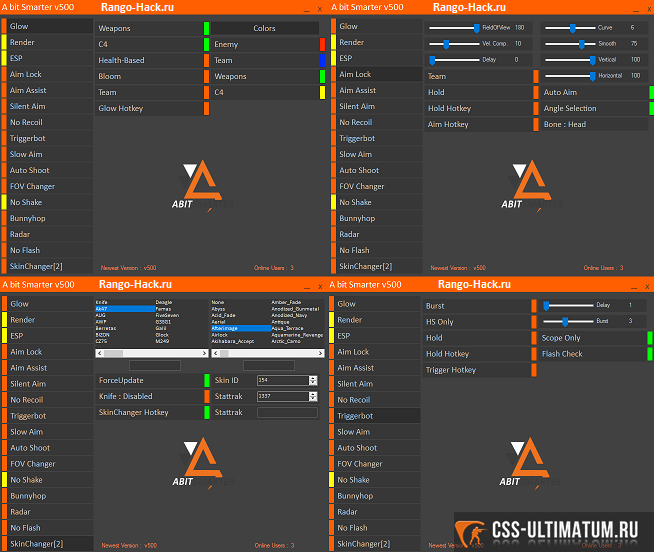Open Auto Shoot tab in SkinChanger window

click(x=47, y=448)
